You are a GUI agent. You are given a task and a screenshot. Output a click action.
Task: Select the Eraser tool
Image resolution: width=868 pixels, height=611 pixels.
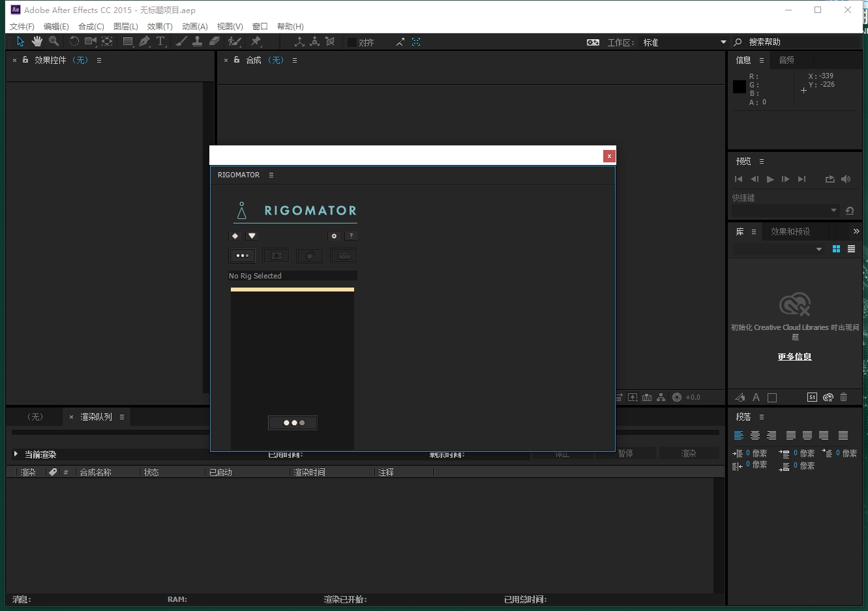(214, 41)
